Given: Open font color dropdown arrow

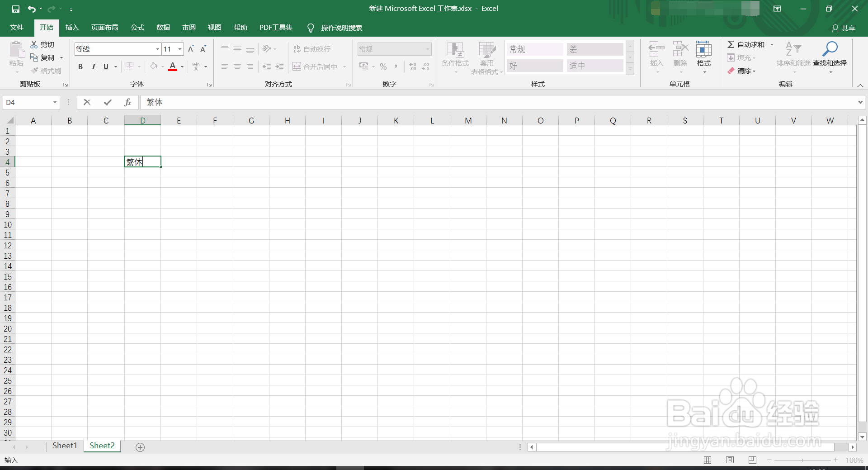Looking at the screenshot, I should (182, 66).
